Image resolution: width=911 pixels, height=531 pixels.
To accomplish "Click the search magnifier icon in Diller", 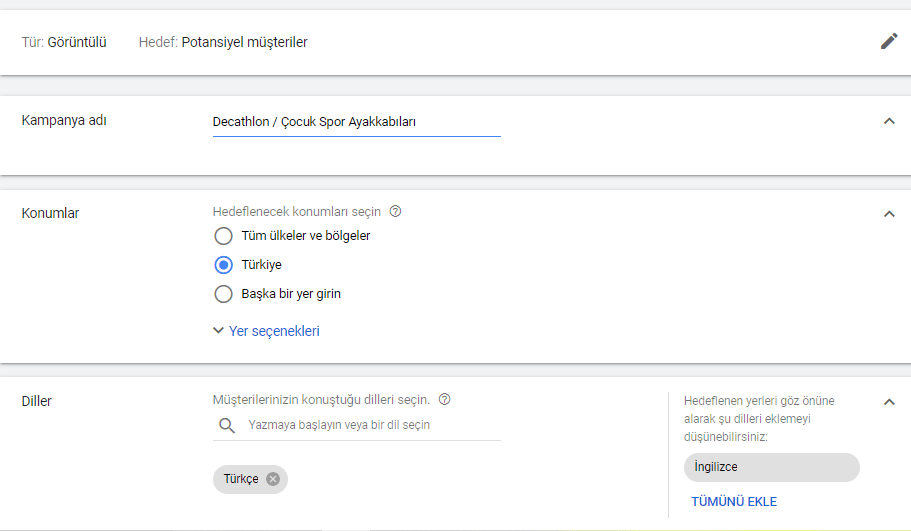I will pos(225,426).
